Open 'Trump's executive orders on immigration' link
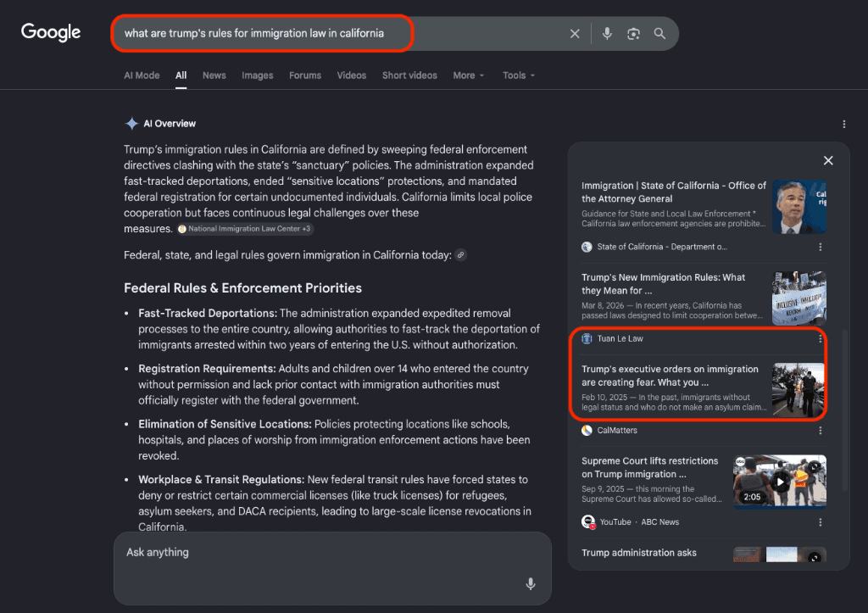The height and width of the screenshot is (613, 868). pos(670,376)
